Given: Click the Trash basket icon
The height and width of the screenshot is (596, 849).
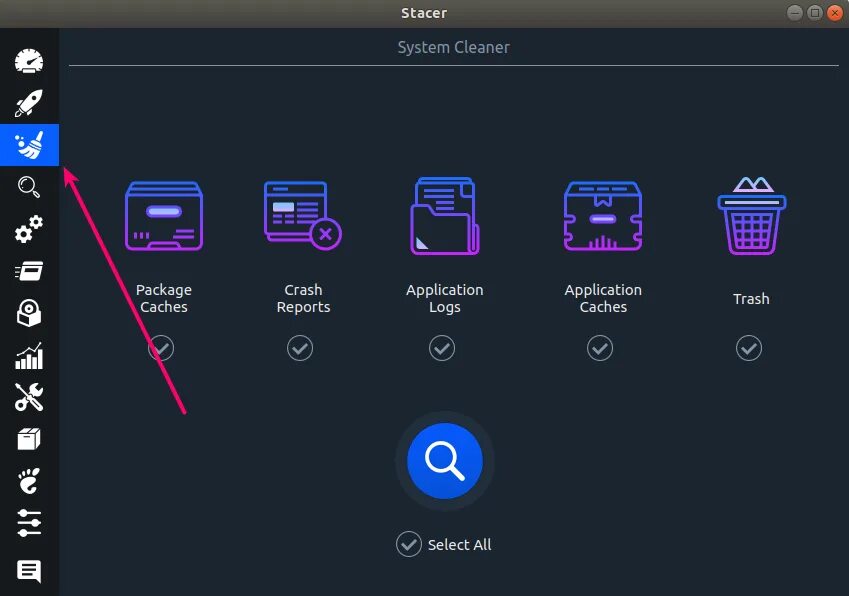Looking at the screenshot, I should [752, 216].
